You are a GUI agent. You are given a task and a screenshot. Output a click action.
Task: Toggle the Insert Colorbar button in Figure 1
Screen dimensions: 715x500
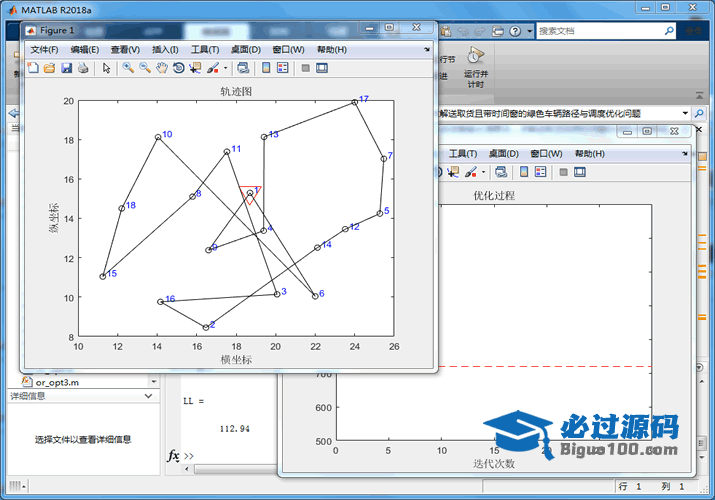tap(266, 68)
